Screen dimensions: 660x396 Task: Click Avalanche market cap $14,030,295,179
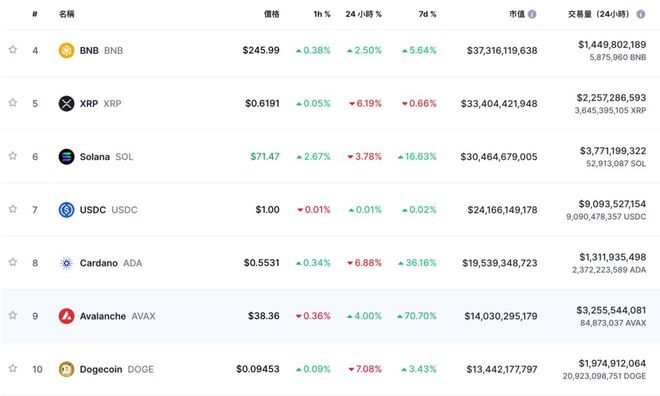pos(501,316)
